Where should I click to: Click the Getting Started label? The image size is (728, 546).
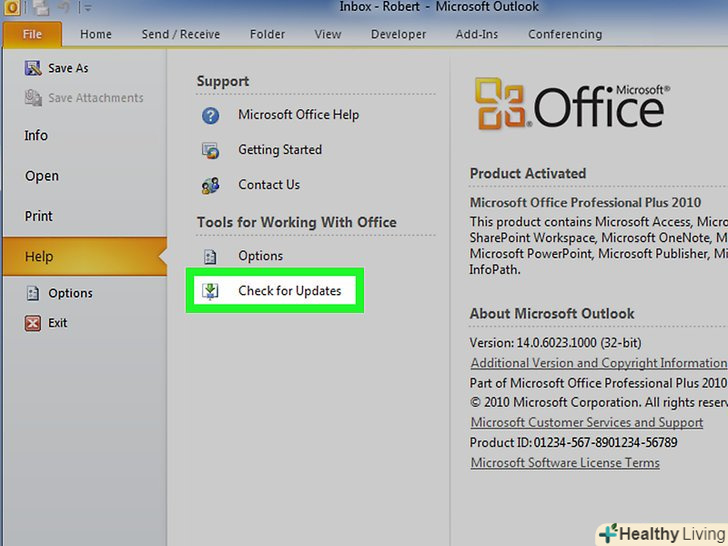[x=280, y=150]
